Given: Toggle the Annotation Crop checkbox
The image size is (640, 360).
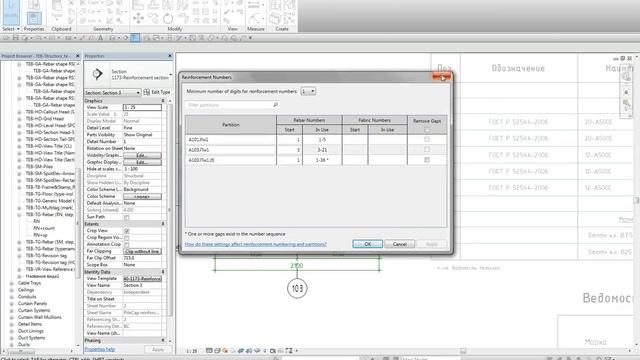Looking at the screenshot, I should [127, 244].
